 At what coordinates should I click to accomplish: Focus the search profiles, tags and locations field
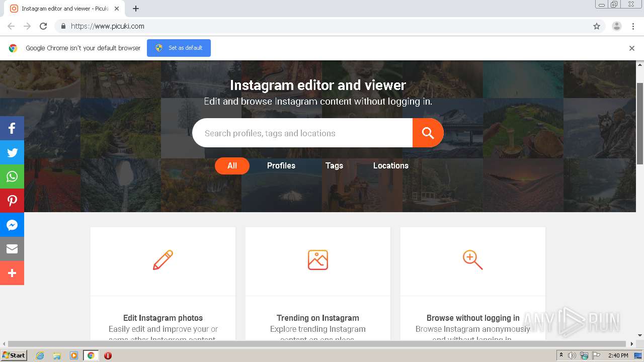302,133
